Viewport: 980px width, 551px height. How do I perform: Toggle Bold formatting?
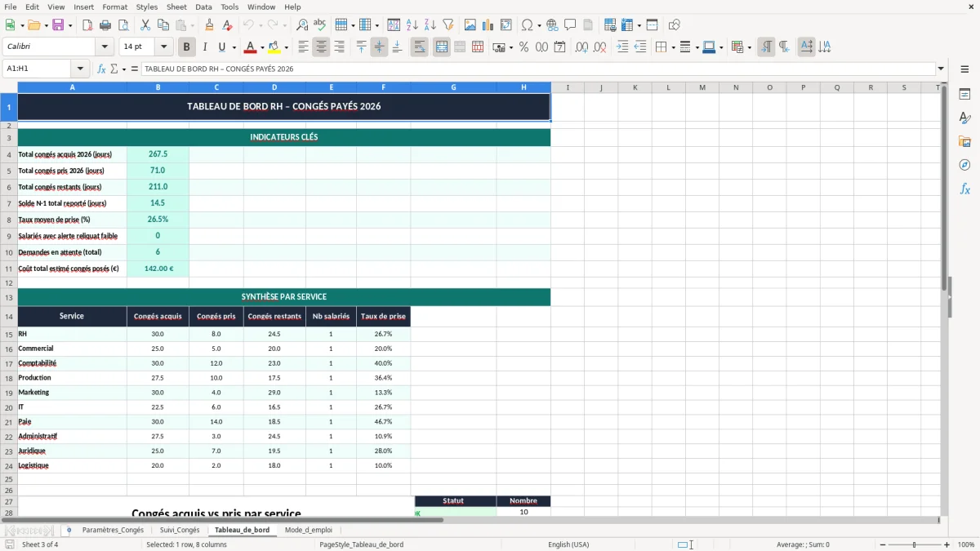coord(186,47)
